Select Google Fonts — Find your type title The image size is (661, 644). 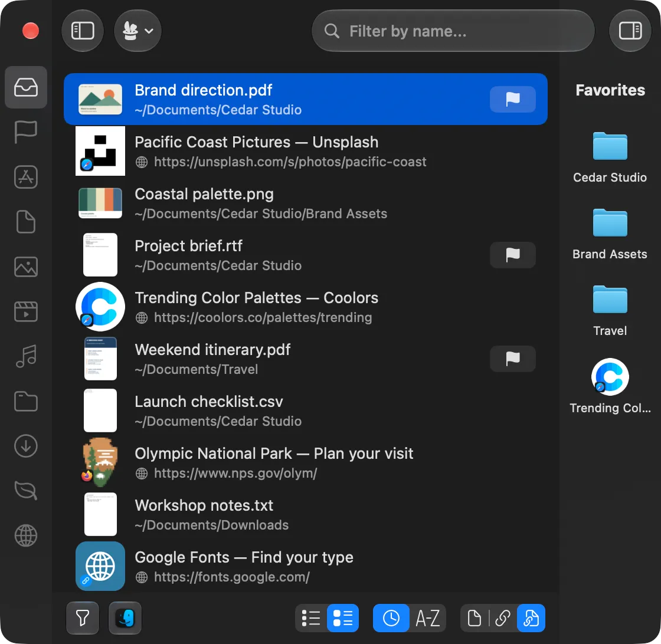[x=244, y=557]
